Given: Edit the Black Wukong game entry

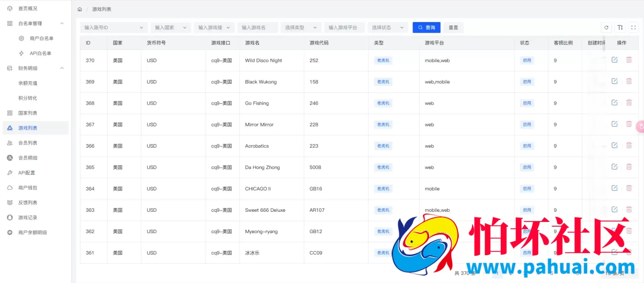Looking at the screenshot, I should click(x=615, y=81).
